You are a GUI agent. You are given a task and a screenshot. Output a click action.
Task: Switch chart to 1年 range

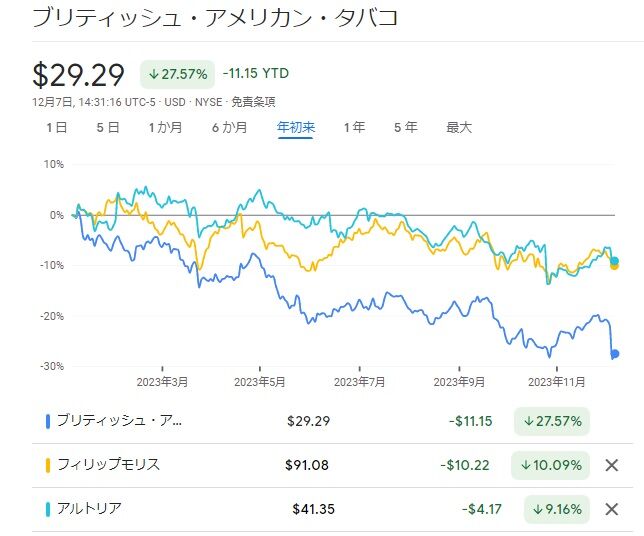click(x=354, y=127)
